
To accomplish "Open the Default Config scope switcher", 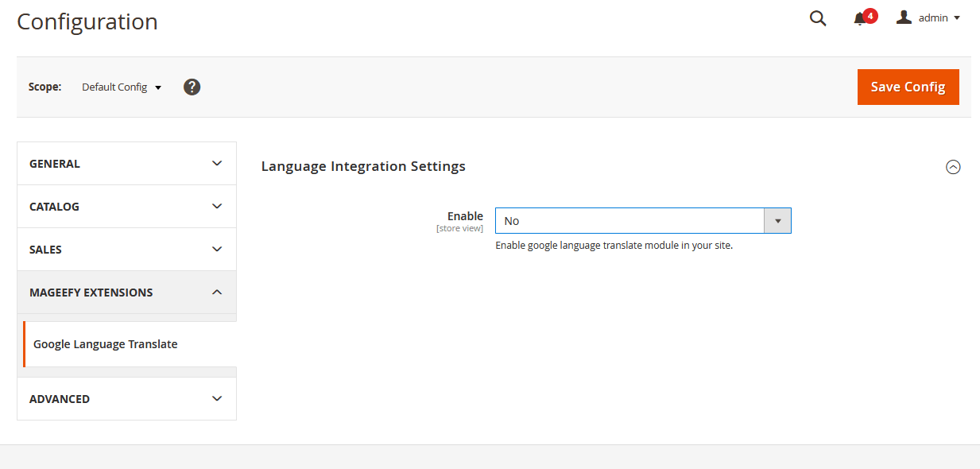I will point(122,87).
